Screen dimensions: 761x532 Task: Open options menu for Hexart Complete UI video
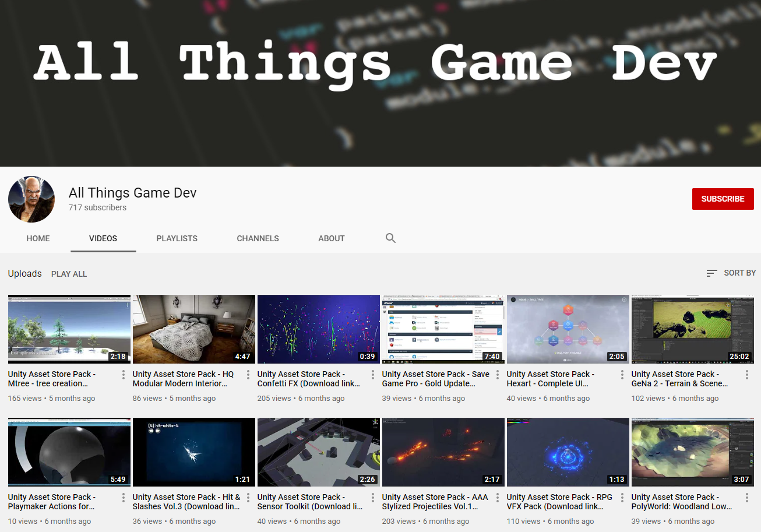coord(622,375)
